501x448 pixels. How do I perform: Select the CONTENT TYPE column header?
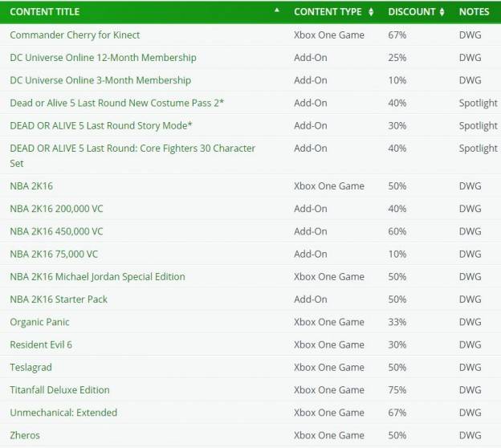coord(328,12)
